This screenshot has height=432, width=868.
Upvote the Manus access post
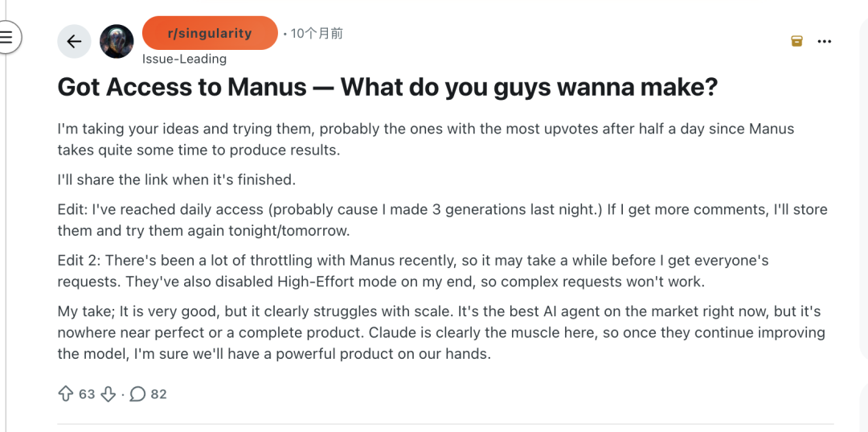(66, 393)
